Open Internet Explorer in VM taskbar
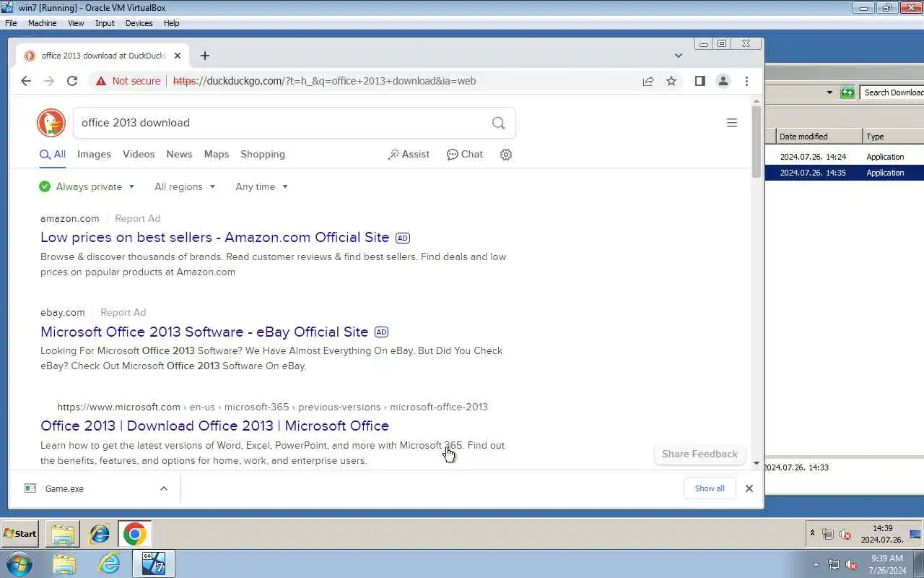This screenshot has height=578, width=924. pos(100,535)
